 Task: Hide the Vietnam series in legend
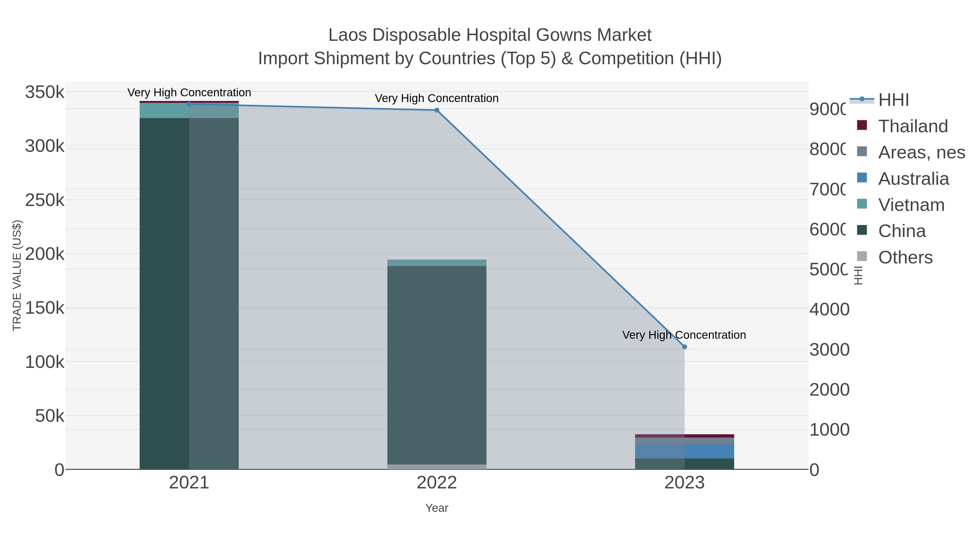tap(900, 205)
